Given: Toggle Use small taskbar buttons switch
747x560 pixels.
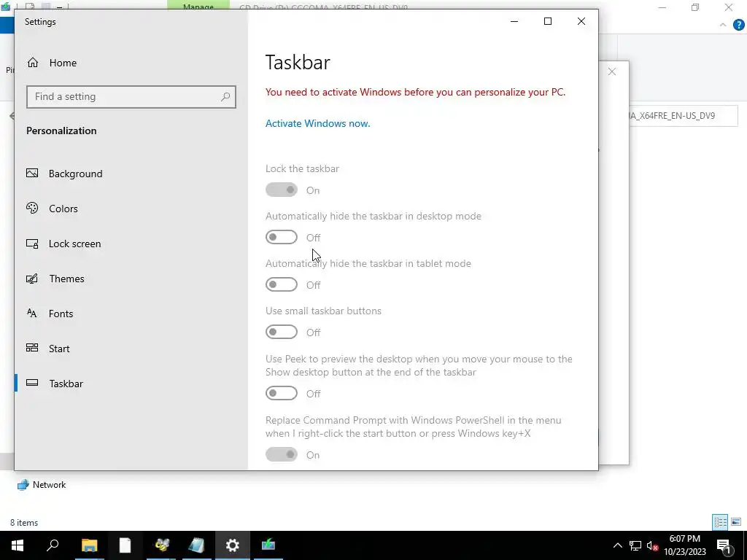Looking at the screenshot, I should (x=281, y=332).
